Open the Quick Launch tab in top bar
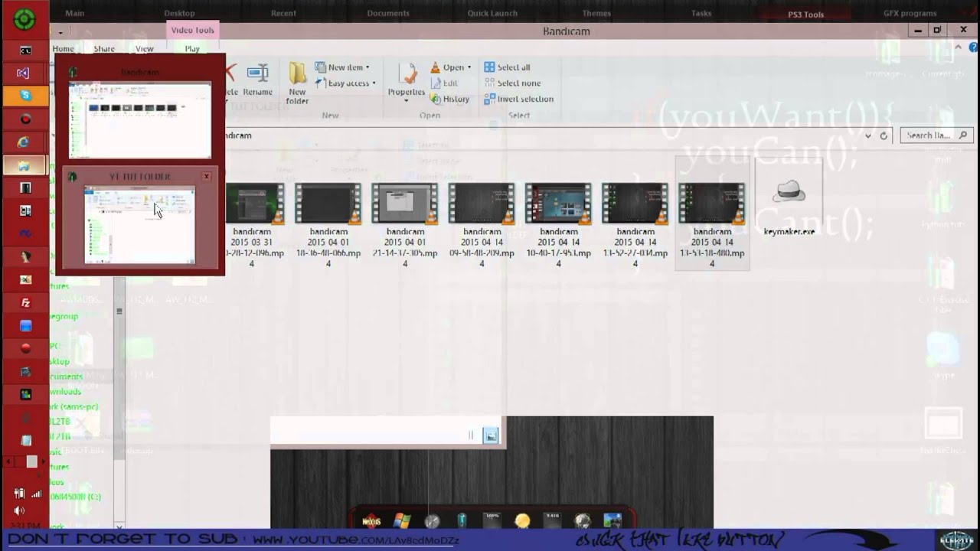Viewport: 980px width, 551px height. coord(492,13)
